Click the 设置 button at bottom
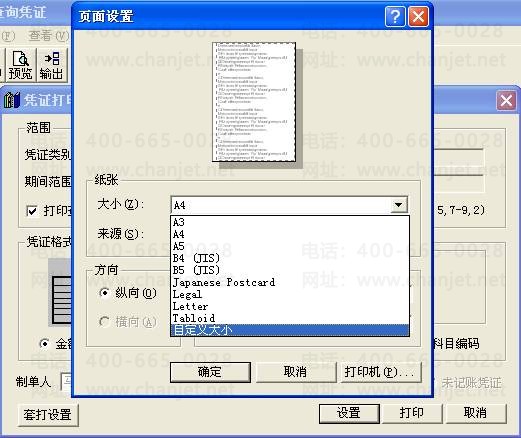The image size is (521, 438). coord(349,413)
